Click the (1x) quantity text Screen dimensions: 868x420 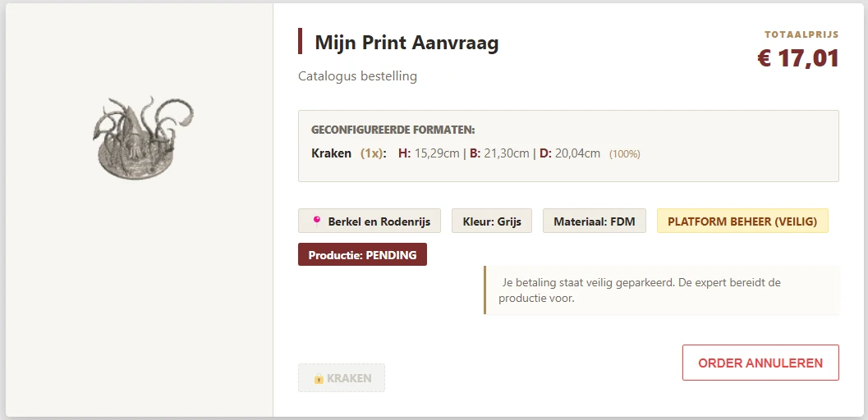coord(373,153)
